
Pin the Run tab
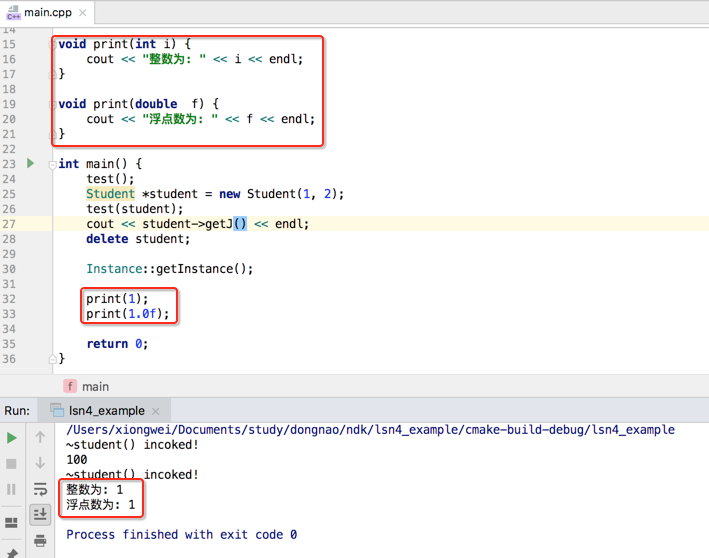coord(12,553)
